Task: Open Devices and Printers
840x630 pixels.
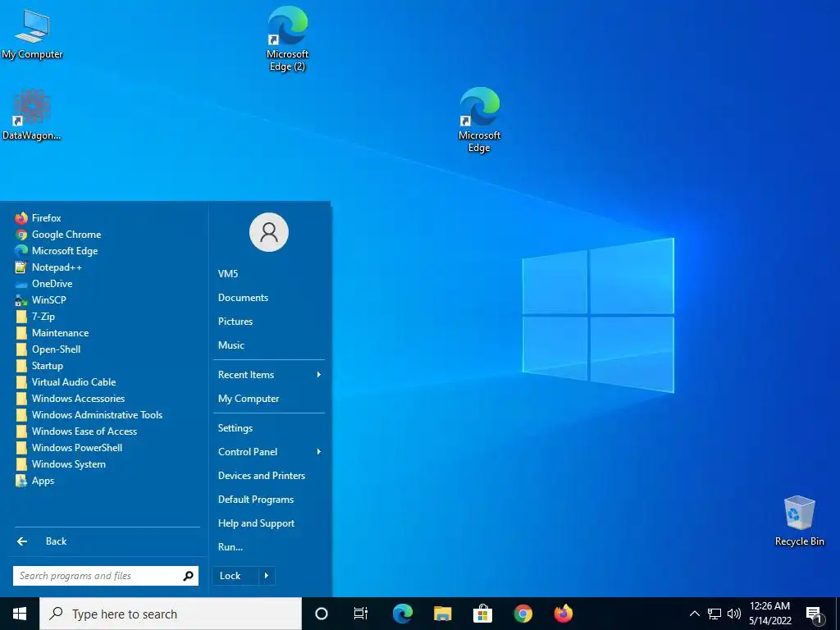Action: click(262, 476)
